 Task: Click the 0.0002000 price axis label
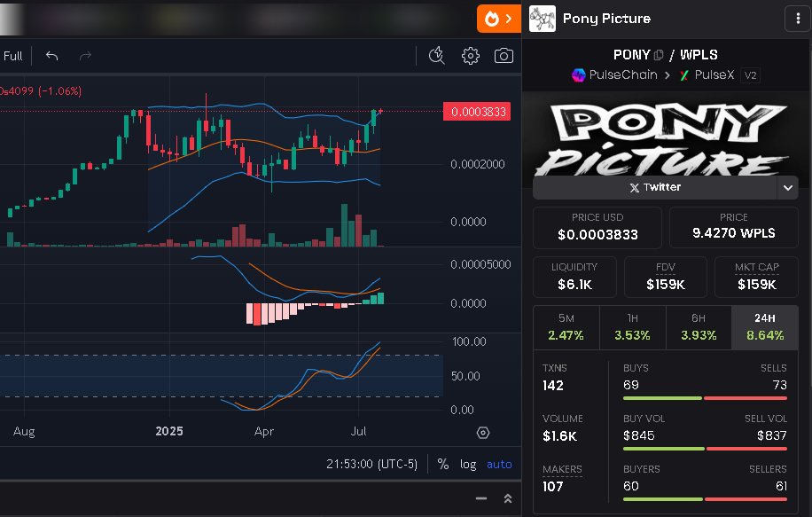coord(478,164)
